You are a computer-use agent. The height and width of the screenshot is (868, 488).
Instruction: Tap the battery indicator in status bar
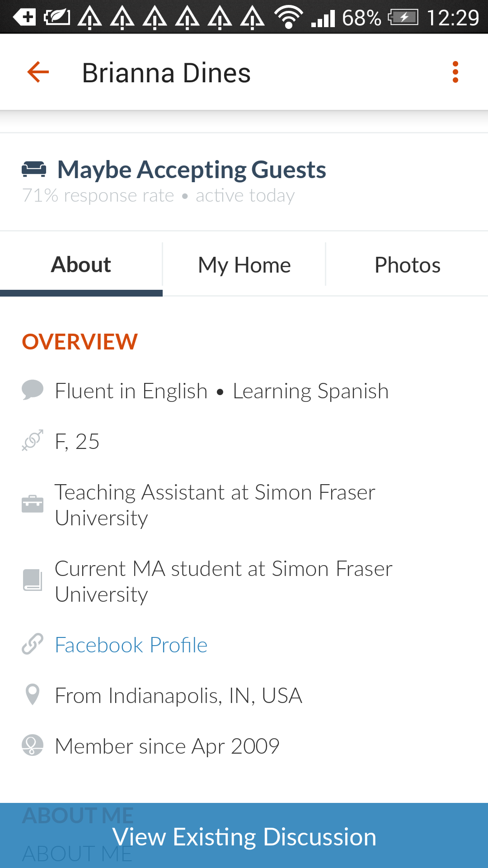point(403,18)
